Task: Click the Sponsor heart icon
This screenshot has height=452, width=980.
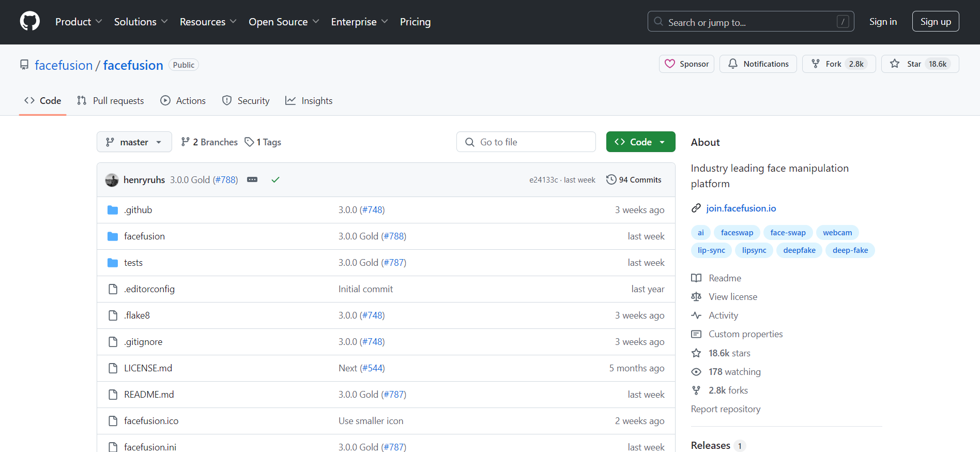Action: coord(670,64)
